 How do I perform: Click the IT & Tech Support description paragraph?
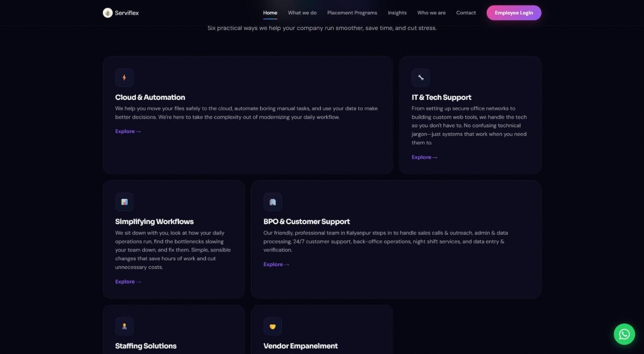tap(470, 126)
